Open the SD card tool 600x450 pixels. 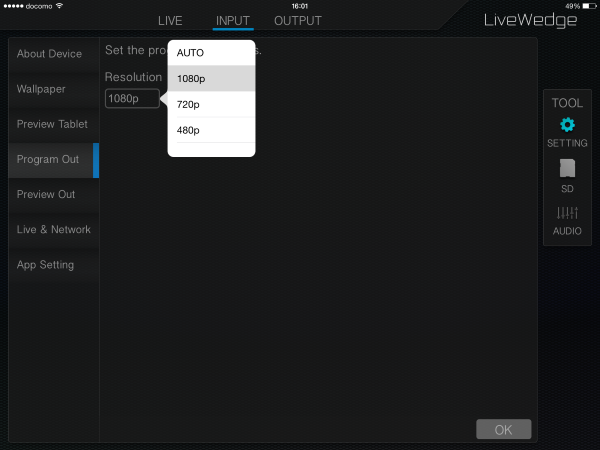coord(567,168)
